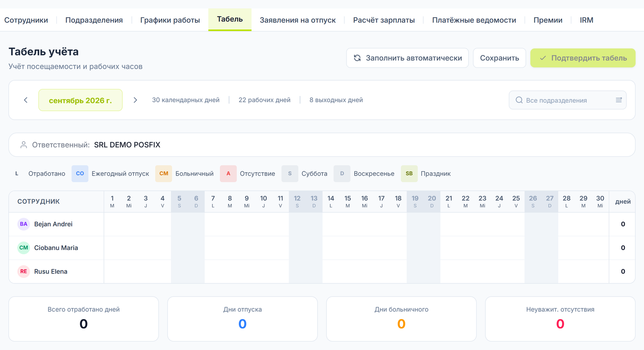Click the person icon next to Ответственный

coord(24,145)
